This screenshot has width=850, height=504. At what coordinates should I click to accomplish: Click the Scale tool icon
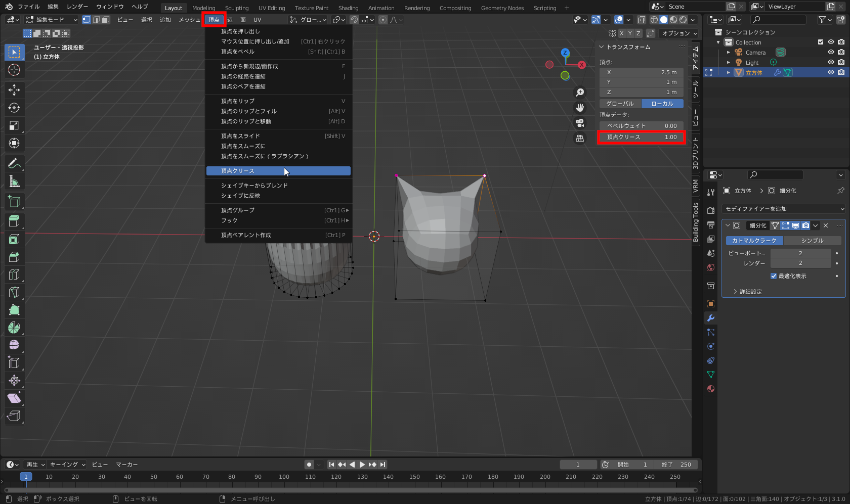pyautogui.click(x=14, y=125)
